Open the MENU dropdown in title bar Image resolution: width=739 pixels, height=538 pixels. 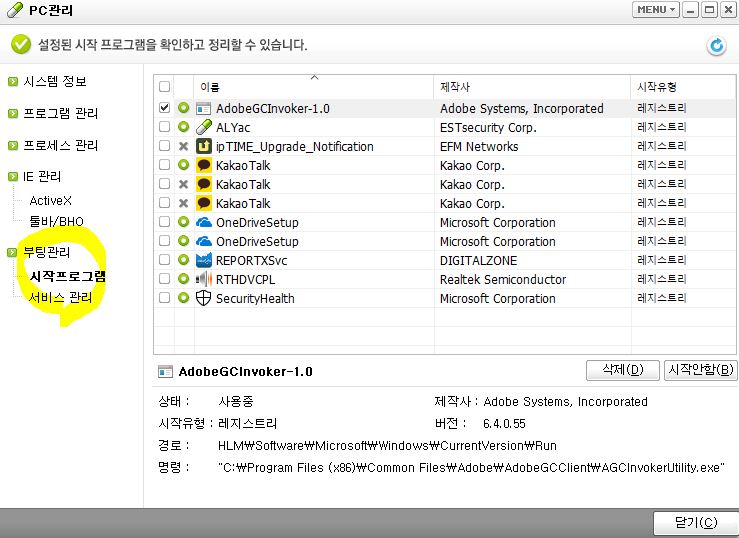[656, 10]
